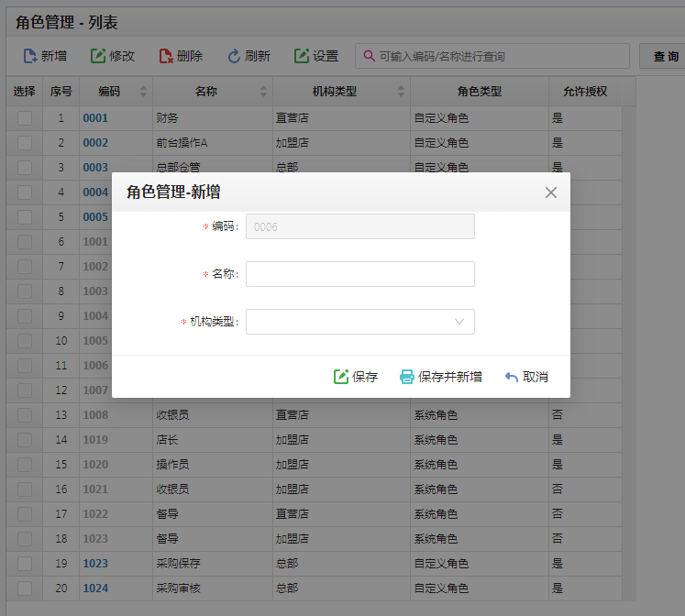Screen dimensions: 685x616
Task: Click 自定义角色 cell in row 19
Action: point(441,564)
